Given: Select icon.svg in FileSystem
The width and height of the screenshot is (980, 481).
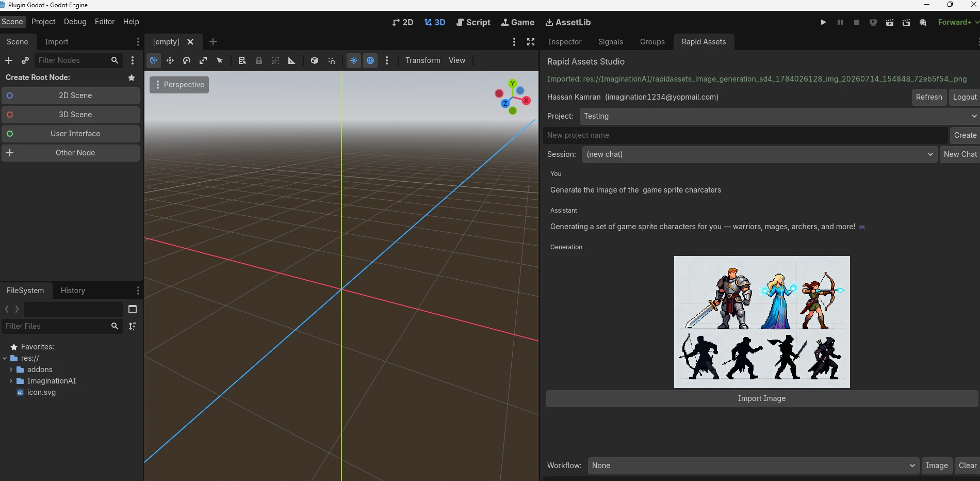Looking at the screenshot, I should pos(41,392).
